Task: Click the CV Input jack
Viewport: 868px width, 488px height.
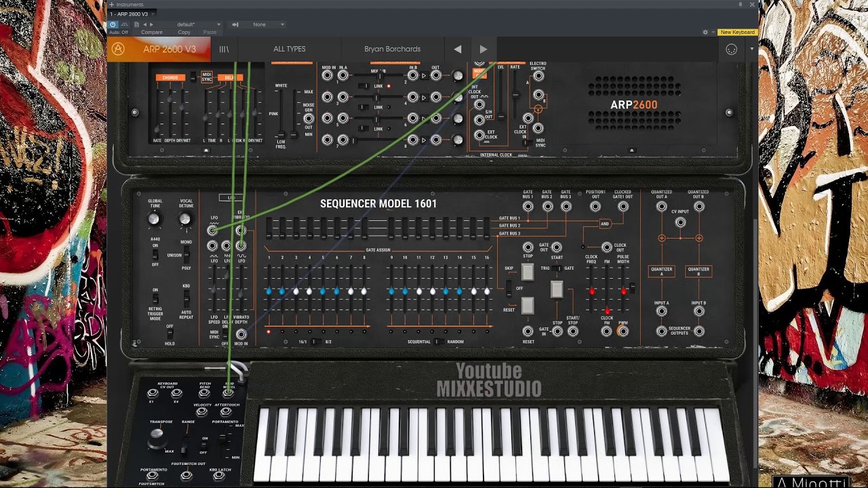Action: [680, 222]
